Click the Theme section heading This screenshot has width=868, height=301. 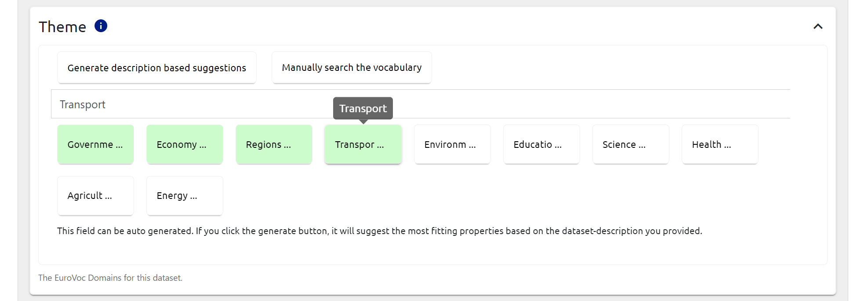click(x=62, y=27)
